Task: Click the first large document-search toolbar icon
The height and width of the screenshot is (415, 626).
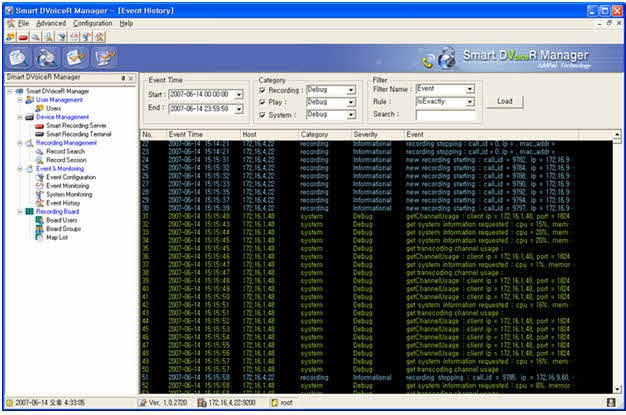Action: point(19,57)
